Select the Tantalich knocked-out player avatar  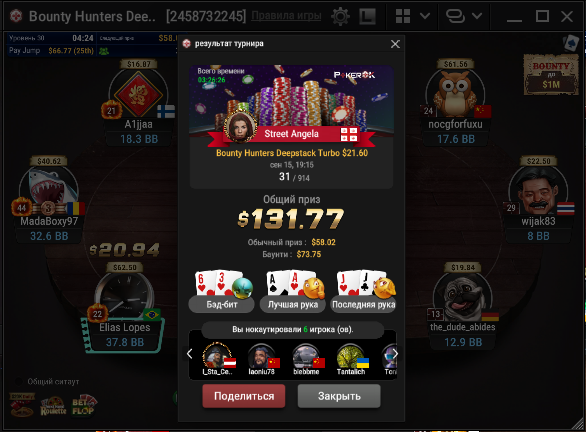[x=351, y=360]
